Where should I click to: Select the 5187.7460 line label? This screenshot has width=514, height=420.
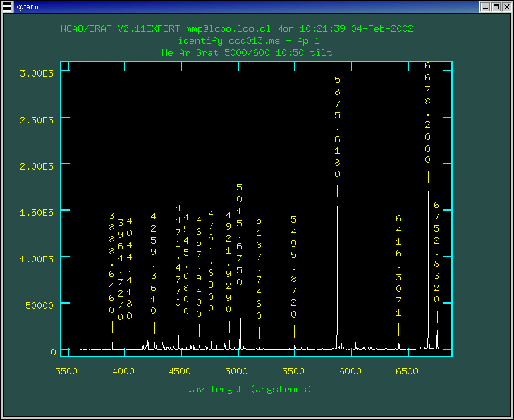tap(259, 268)
